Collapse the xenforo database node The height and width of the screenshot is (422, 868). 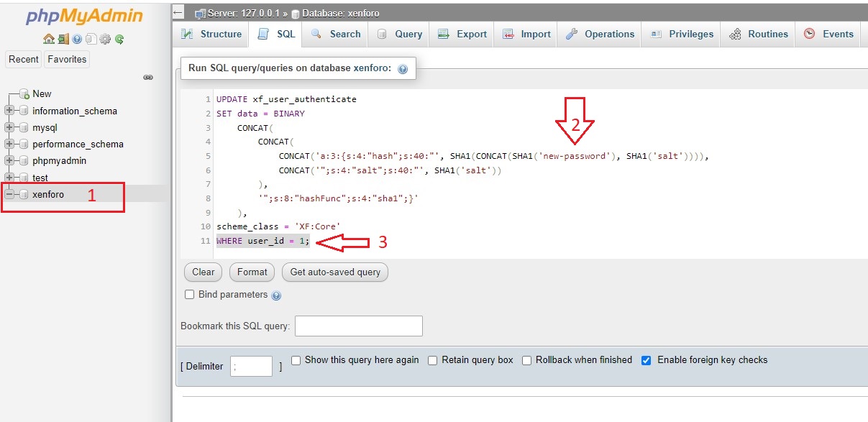pyautogui.click(x=9, y=194)
